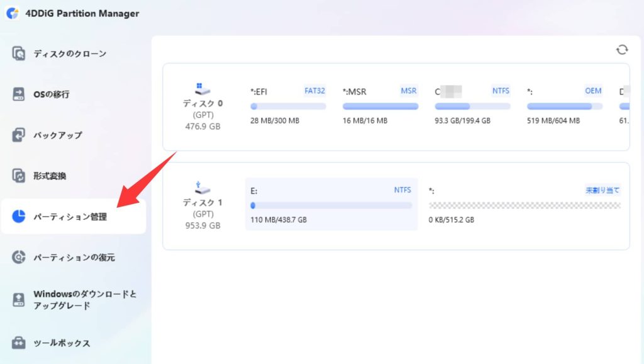Click the 28 MB/300 MB size text

275,121
